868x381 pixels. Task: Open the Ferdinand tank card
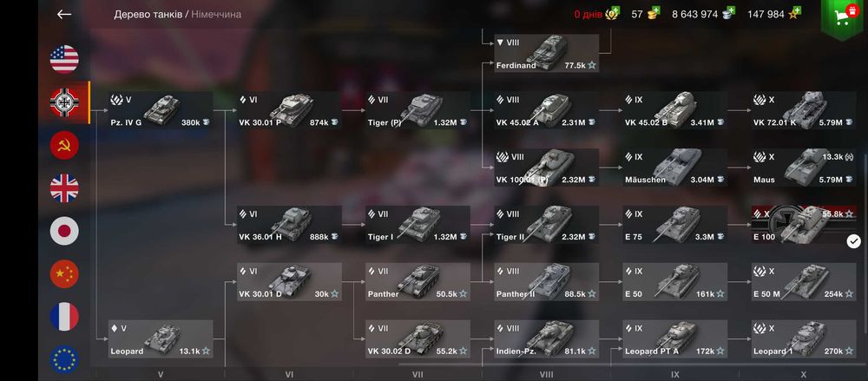(546, 53)
